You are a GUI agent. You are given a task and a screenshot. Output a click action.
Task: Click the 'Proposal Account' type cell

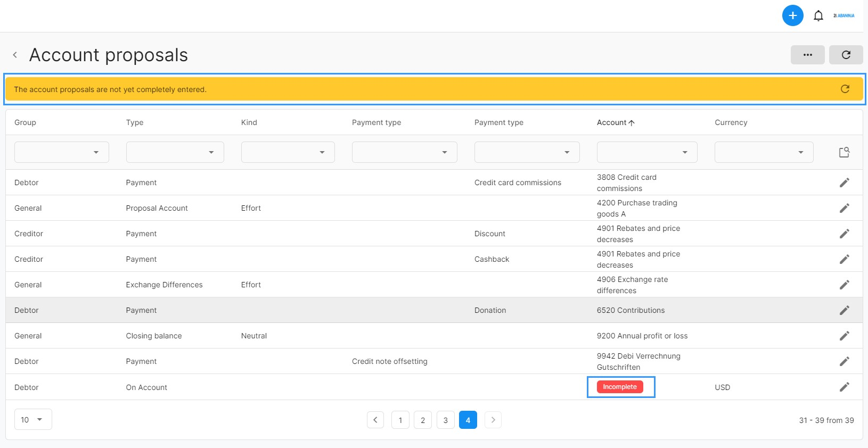click(157, 208)
